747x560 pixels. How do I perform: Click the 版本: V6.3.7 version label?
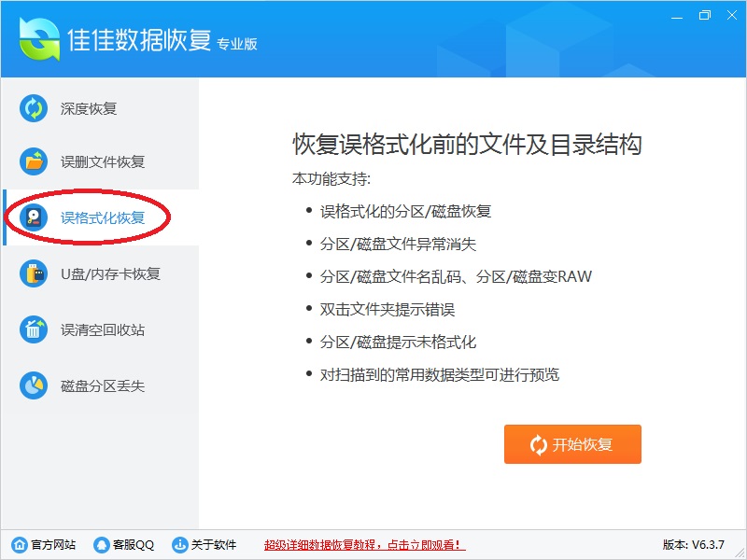tap(694, 544)
